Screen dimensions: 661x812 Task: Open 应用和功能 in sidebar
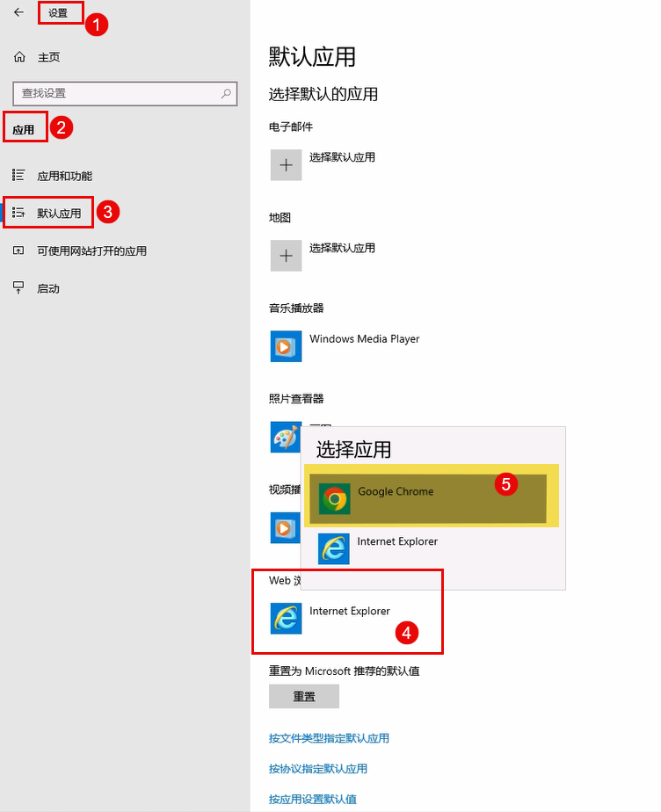point(64,176)
